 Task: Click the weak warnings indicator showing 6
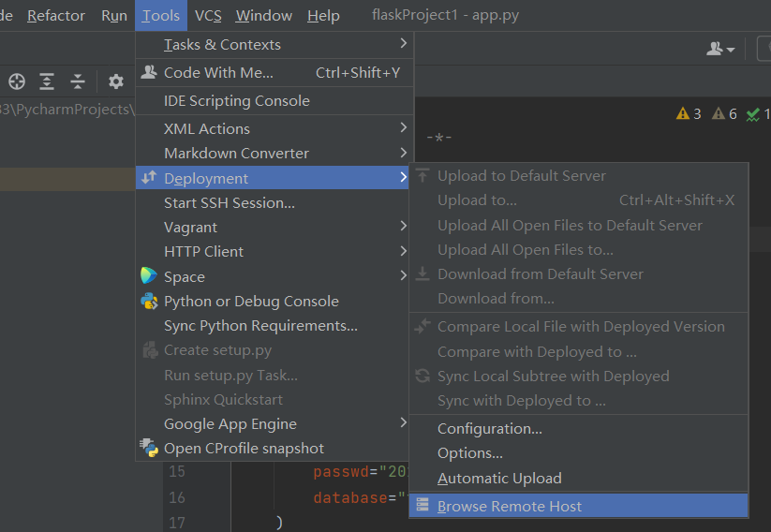(724, 114)
